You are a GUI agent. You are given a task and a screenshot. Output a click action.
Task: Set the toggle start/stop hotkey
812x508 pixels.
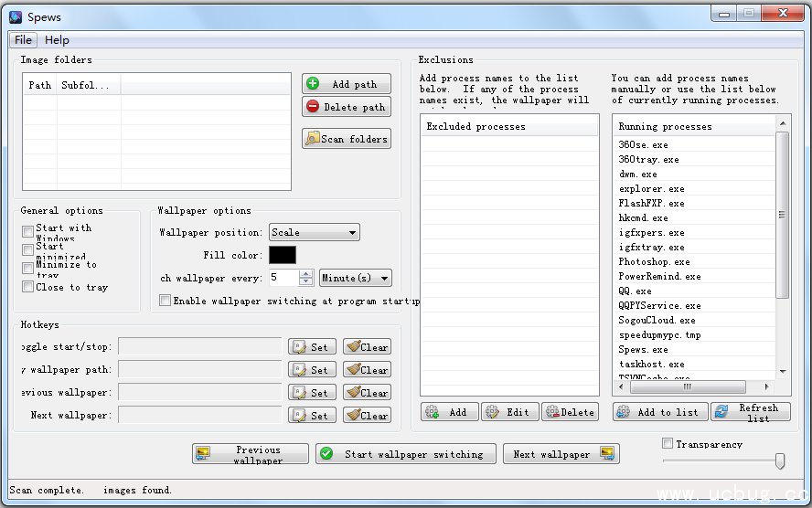pyautogui.click(x=312, y=346)
